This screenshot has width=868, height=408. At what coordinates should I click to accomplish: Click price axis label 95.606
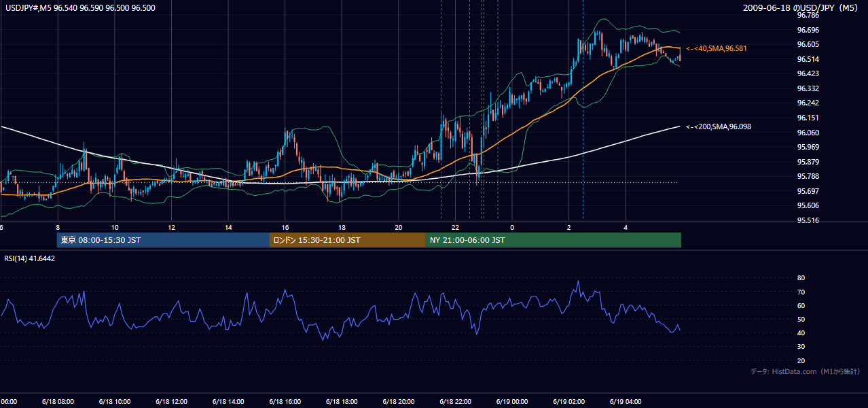[808, 205]
